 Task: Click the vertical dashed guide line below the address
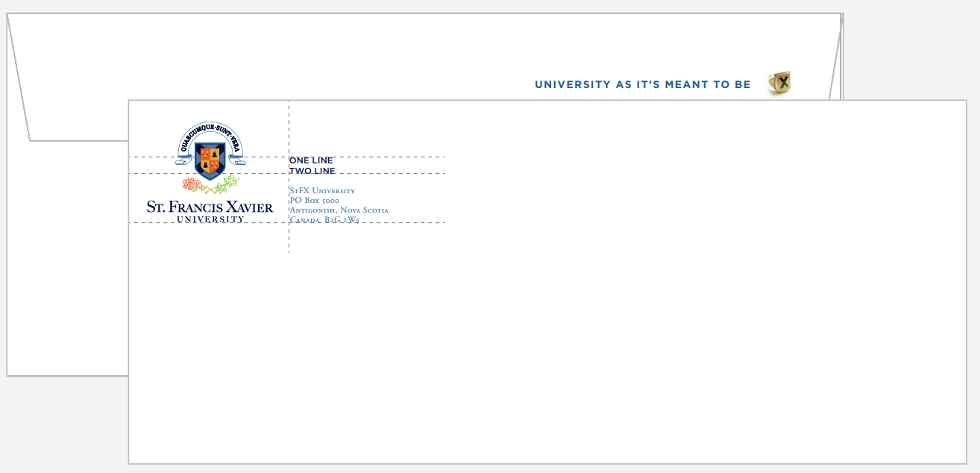pos(289,240)
